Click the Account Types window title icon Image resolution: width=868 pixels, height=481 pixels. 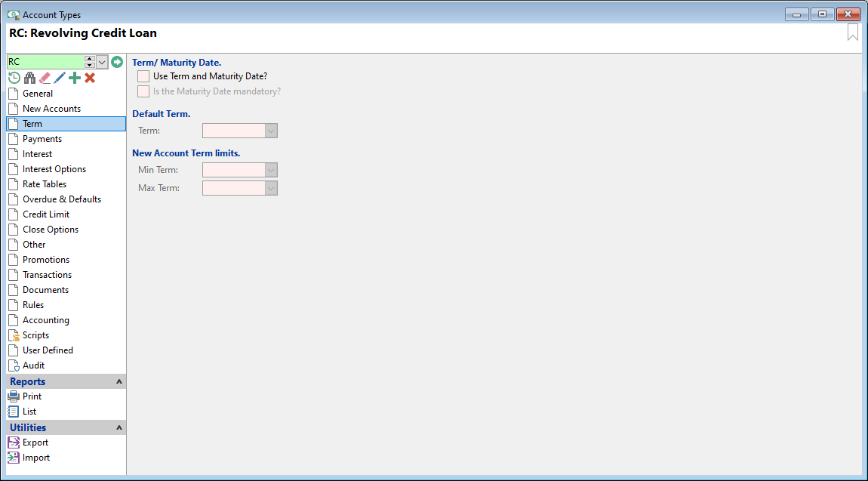[14, 15]
